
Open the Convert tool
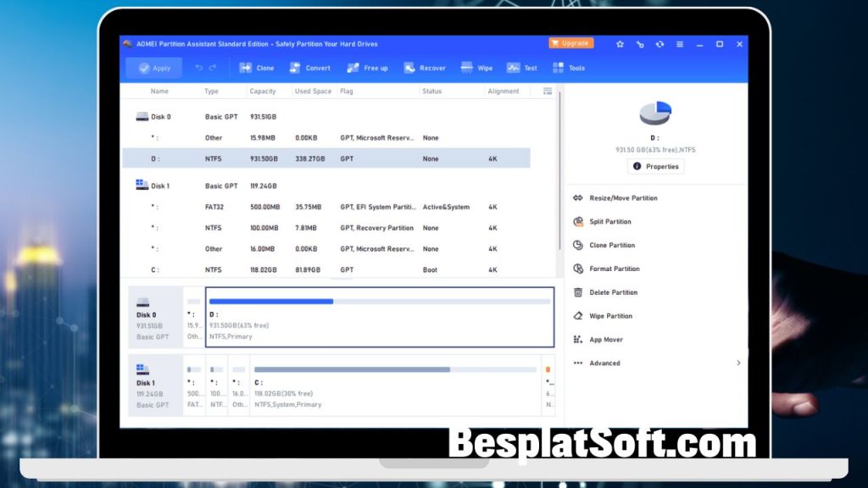[x=310, y=68]
